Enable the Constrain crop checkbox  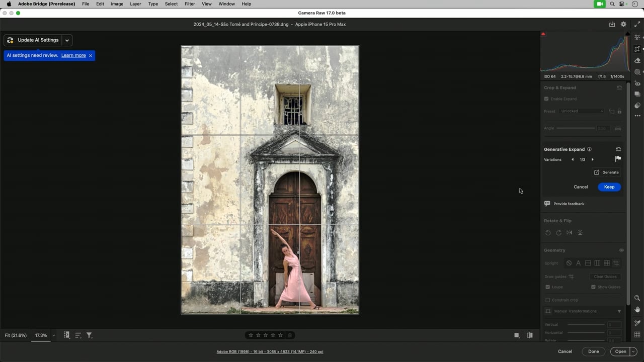pos(548,300)
